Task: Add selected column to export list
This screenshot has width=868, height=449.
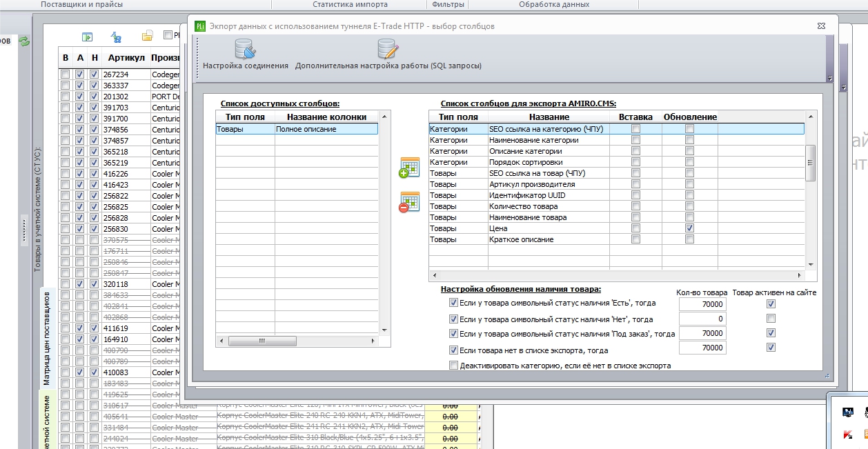Action: [409, 168]
